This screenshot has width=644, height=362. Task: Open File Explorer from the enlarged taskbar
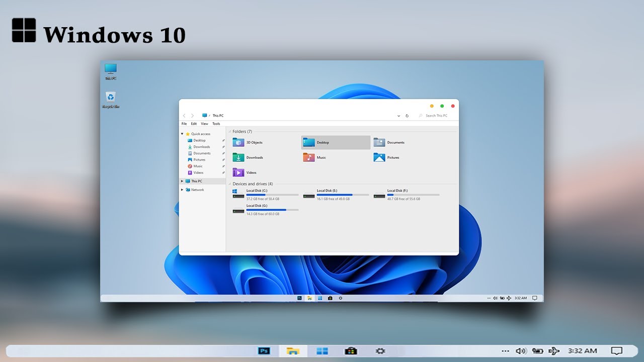tap(293, 351)
